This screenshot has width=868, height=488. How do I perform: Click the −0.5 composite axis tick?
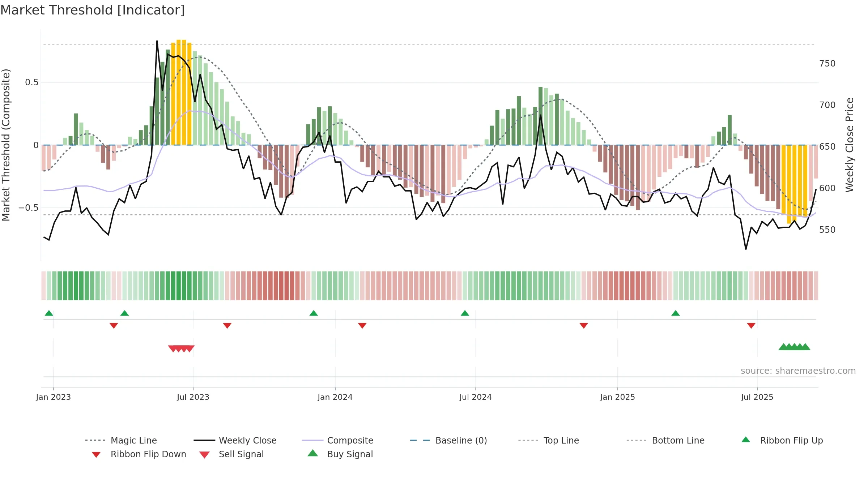click(28, 208)
